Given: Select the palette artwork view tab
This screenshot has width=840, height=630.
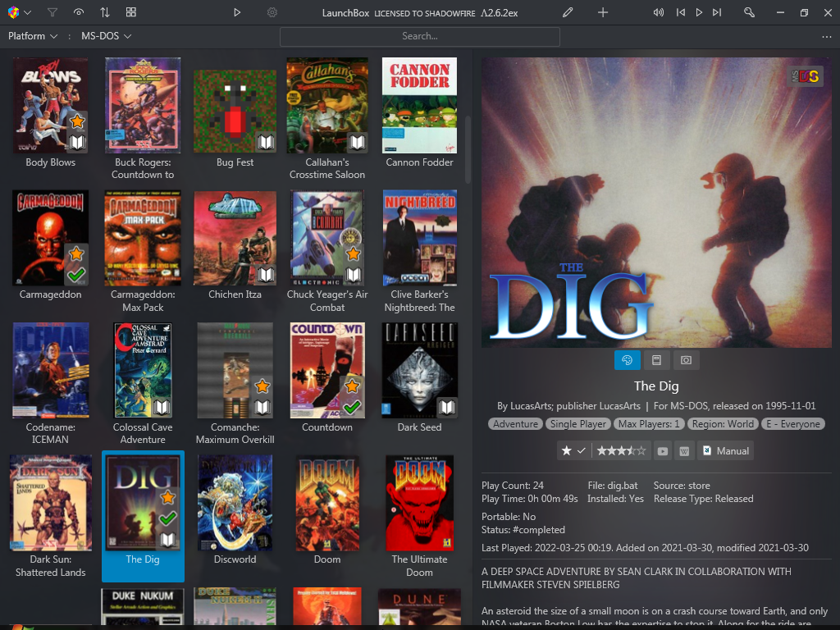Looking at the screenshot, I should click(x=628, y=360).
